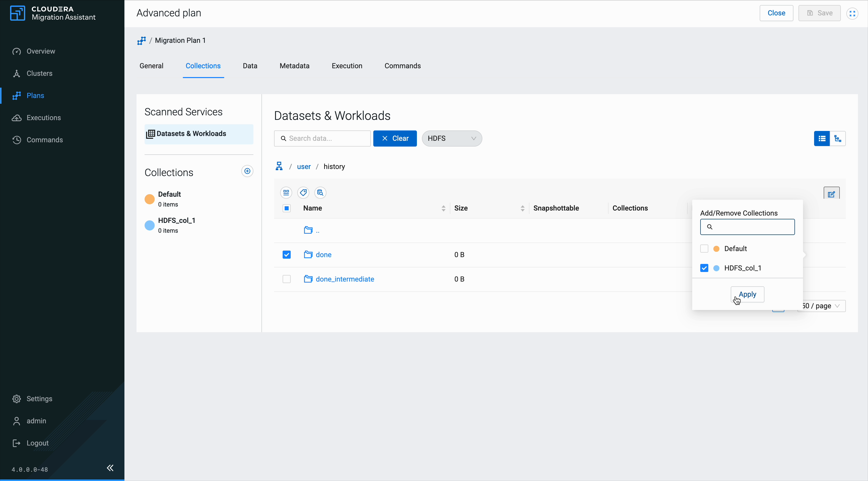Check Default in Add/Remove Collections
This screenshot has height=481, width=868.
tap(704, 249)
